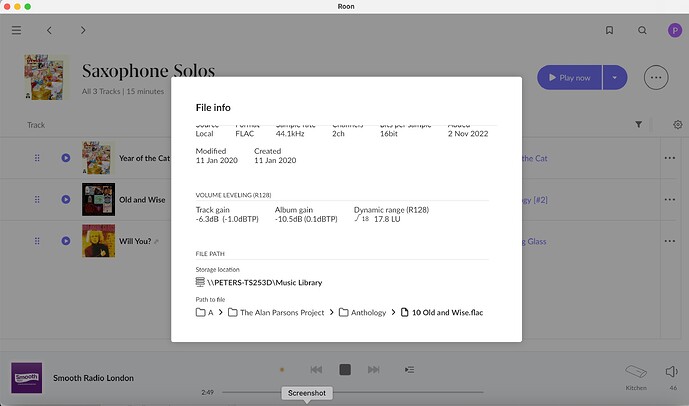Viewport: 689px width, 406px height.
Task: Play the Year of the Cat track
Action: [66, 158]
